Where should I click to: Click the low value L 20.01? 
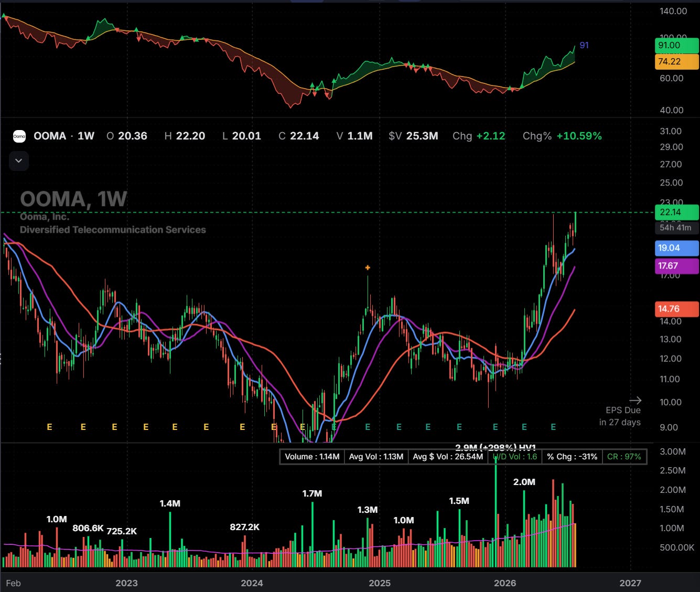coord(242,136)
